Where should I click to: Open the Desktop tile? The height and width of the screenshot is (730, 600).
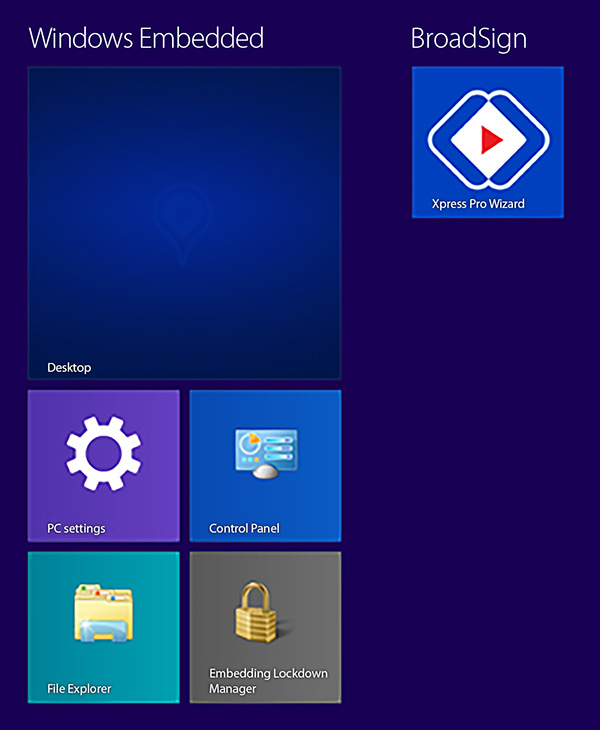click(184, 223)
